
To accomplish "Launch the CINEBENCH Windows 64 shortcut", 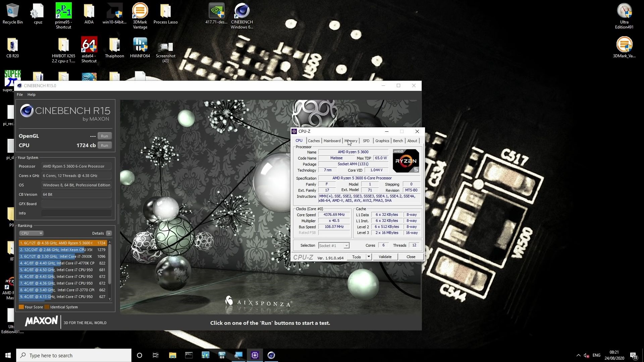I will [242, 16].
